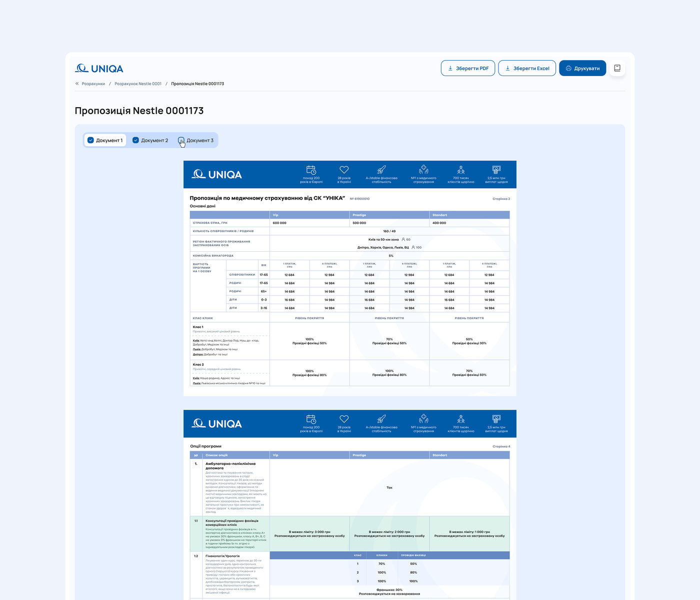Uncheck the Документ 1 checkbox

90,140
